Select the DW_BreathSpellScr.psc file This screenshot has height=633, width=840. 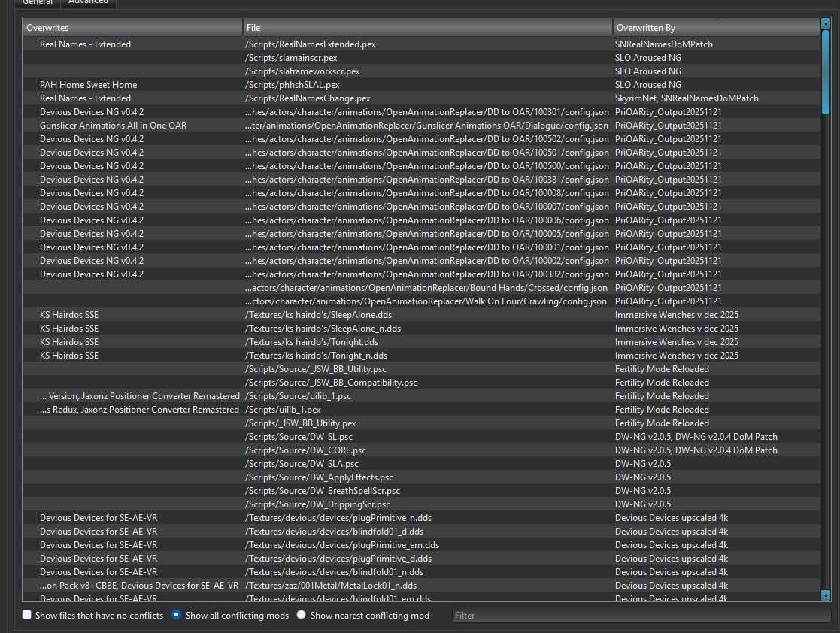[323, 491]
